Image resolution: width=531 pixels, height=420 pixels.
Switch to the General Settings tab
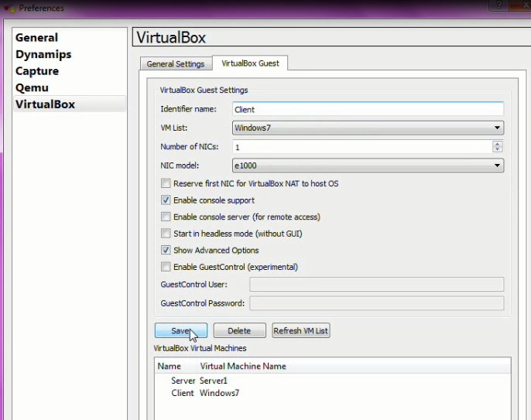(176, 63)
